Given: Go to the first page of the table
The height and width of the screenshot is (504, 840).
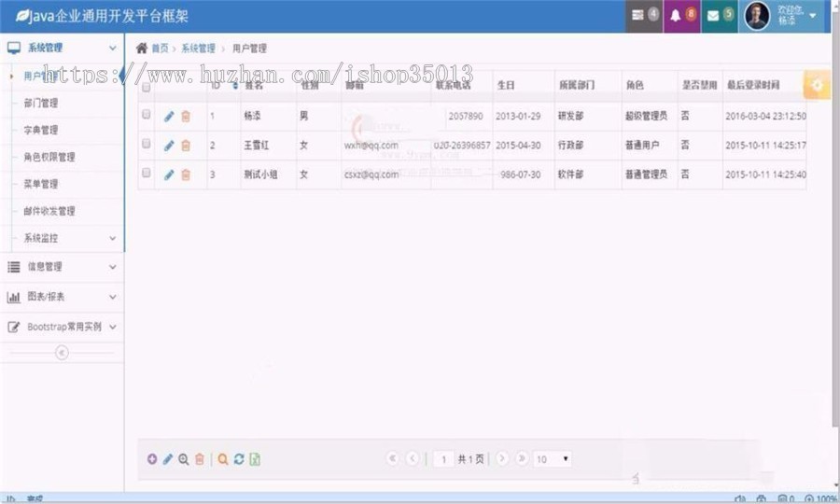Looking at the screenshot, I should tap(392, 458).
